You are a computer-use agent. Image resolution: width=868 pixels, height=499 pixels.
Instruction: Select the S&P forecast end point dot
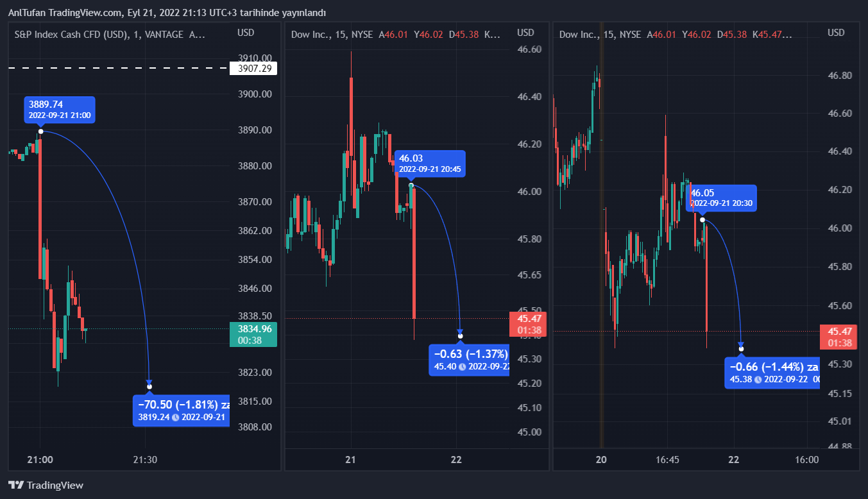149,386
